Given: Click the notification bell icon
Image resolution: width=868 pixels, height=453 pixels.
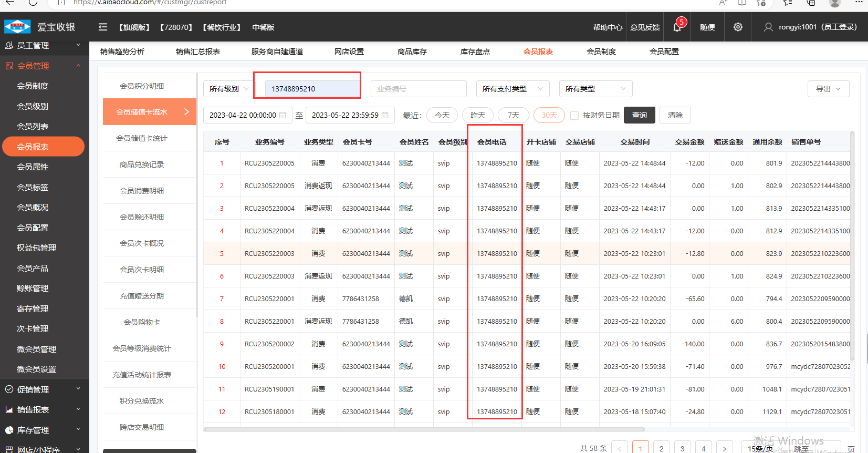Looking at the screenshot, I should [677, 27].
